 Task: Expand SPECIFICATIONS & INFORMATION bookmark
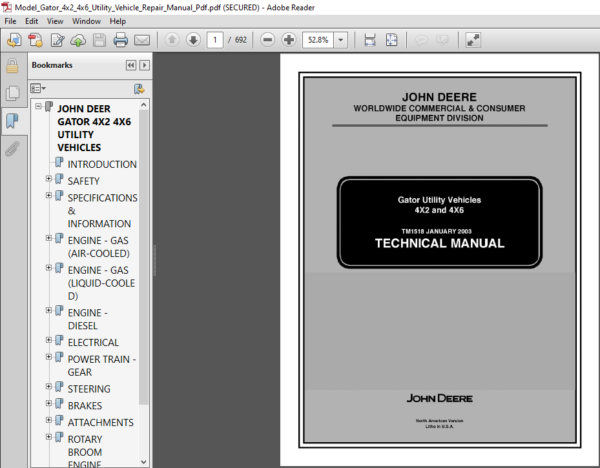tap(49, 195)
